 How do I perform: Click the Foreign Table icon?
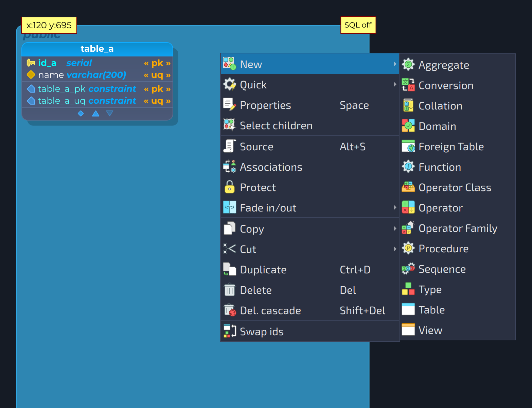coord(408,146)
